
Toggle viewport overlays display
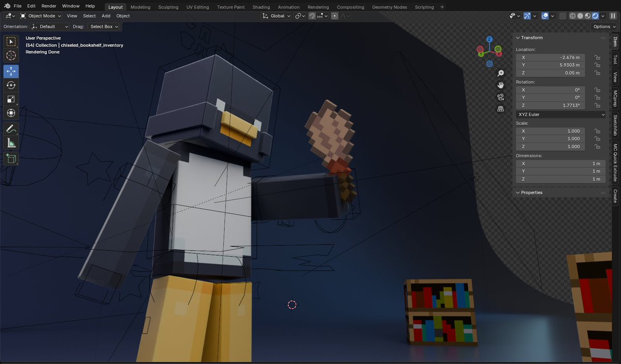click(x=545, y=16)
